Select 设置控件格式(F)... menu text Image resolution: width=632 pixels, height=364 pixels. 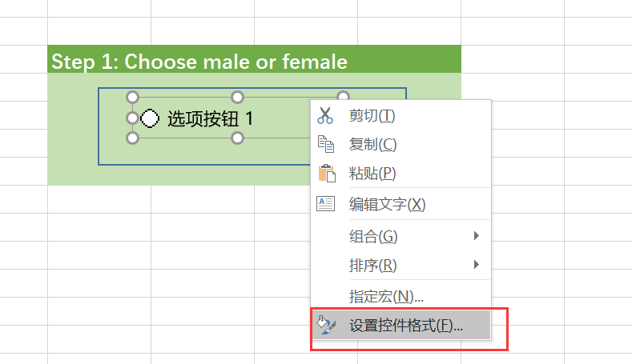pyautogui.click(x=405, y=326)
